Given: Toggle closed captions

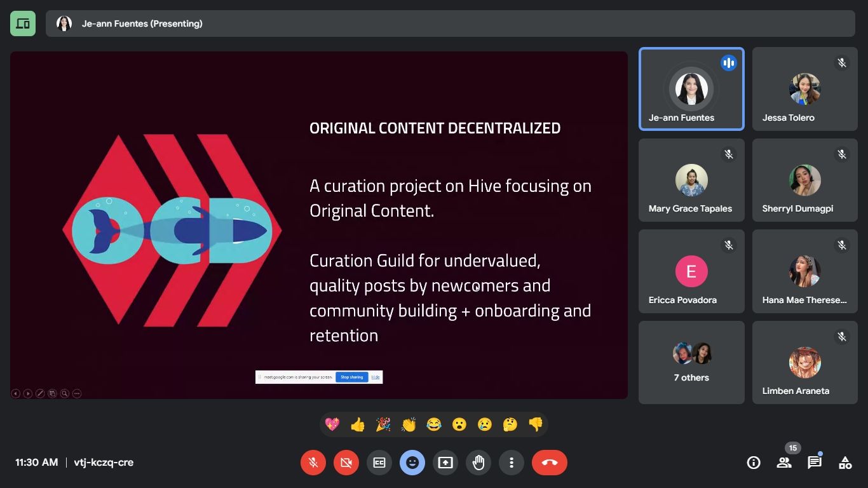Looking at the screenshot, I should point(379,463).
